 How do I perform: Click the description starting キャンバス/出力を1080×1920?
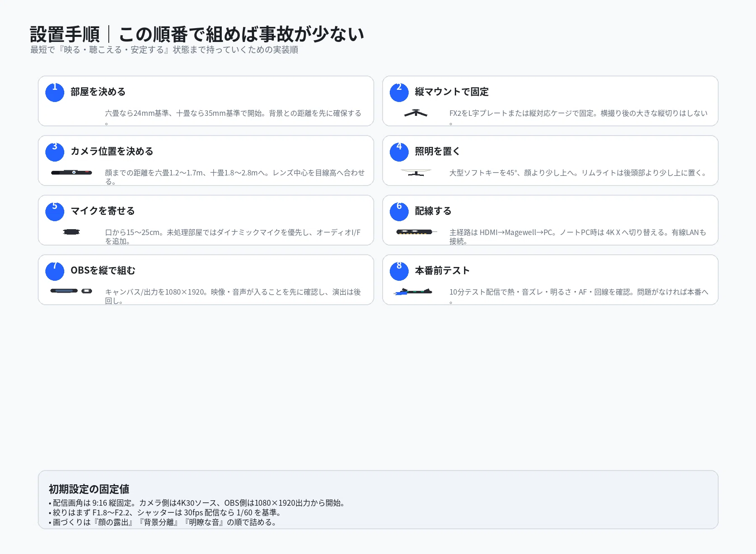[x=233, y=296]
